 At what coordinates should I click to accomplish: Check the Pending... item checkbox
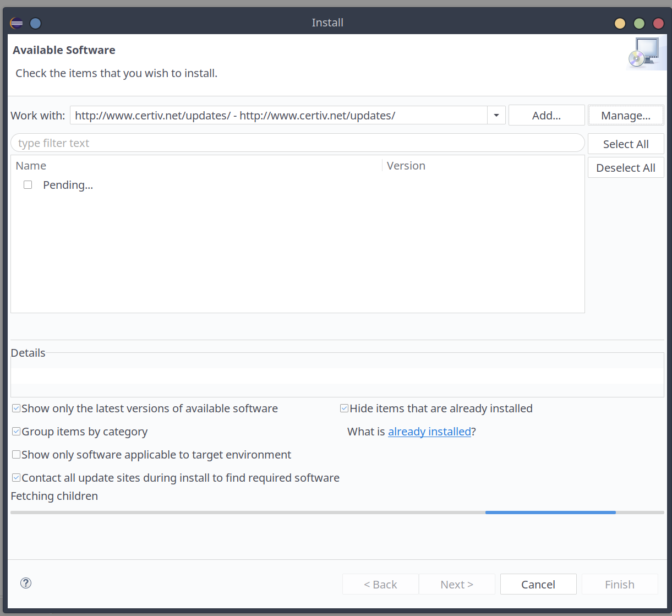click(x=28, y=185)
